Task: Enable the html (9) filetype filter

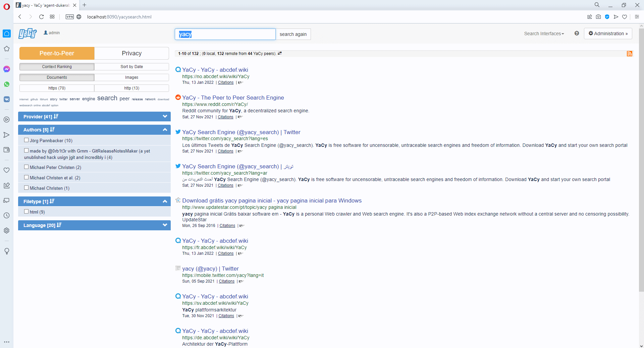Action: [26, 211]
